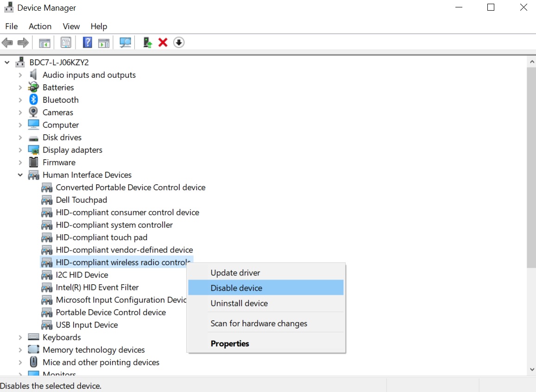Select the I2C HID Device entry
Screen dimensions: 536x392
tap(82, 274)
